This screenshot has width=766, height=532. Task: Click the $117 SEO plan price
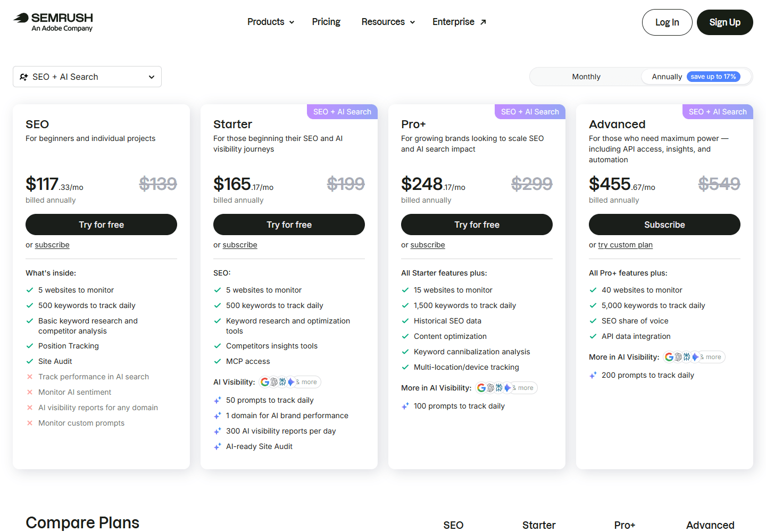click(x=54, y=184)
